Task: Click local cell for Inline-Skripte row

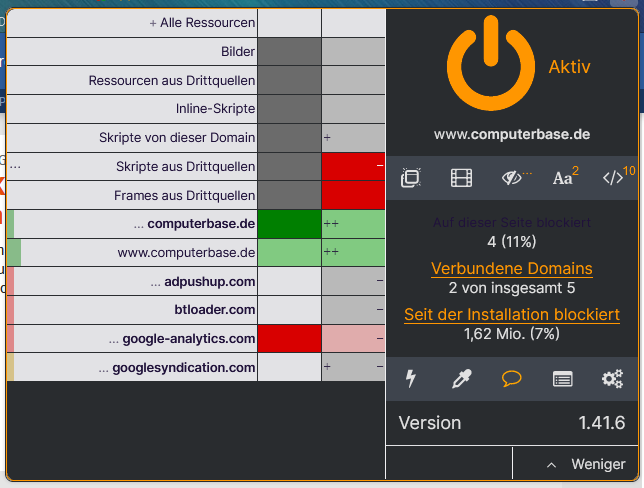Action: 353,108
